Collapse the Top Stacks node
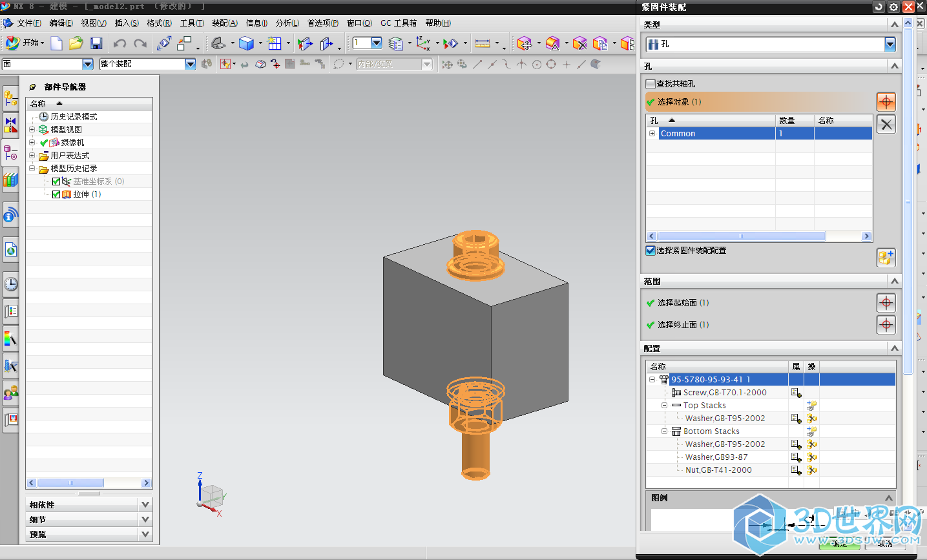Viewport: 927px width, 560px height. (x=664, y=406)
